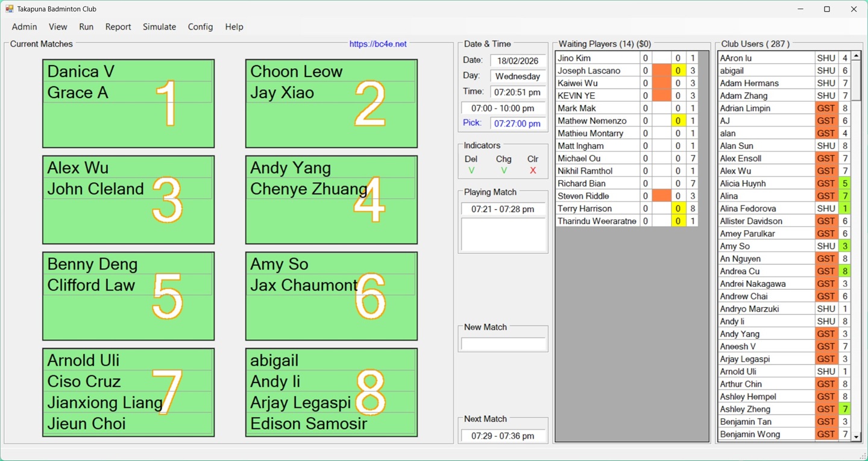The height and width of the screenshot is (461, 868).
Task: Click the red Clr indicator
Action: 532,171
